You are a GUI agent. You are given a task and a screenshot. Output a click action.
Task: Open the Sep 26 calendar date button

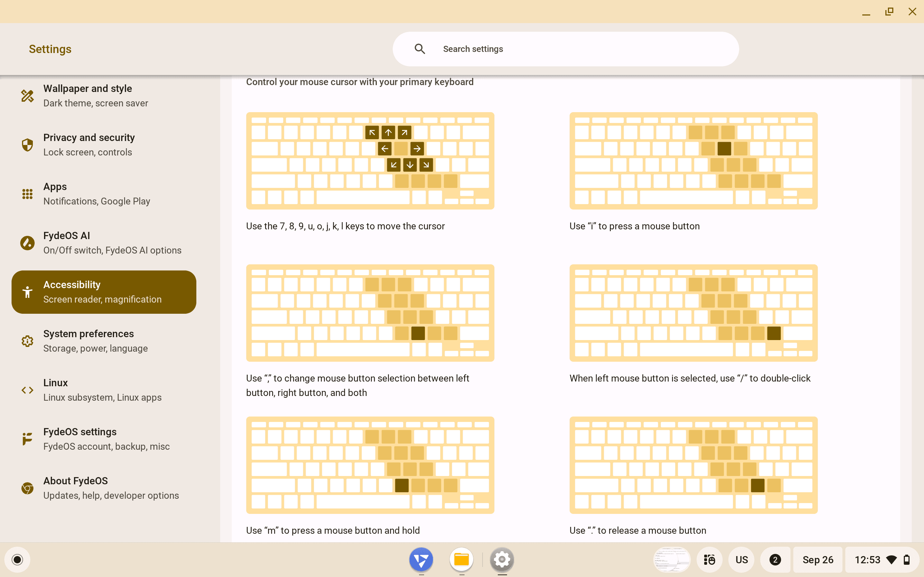[818, 559]
